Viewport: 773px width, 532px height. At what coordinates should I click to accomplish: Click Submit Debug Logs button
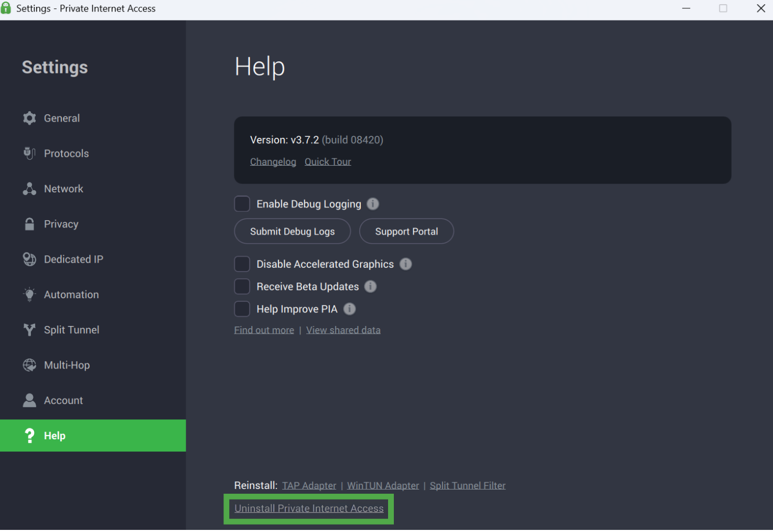tap(293, 231)
